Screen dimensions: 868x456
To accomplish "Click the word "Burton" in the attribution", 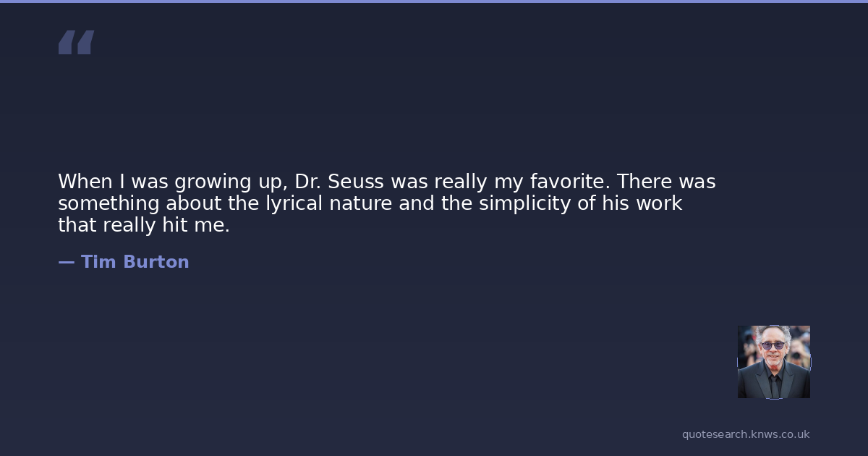I will click(156, 262).
